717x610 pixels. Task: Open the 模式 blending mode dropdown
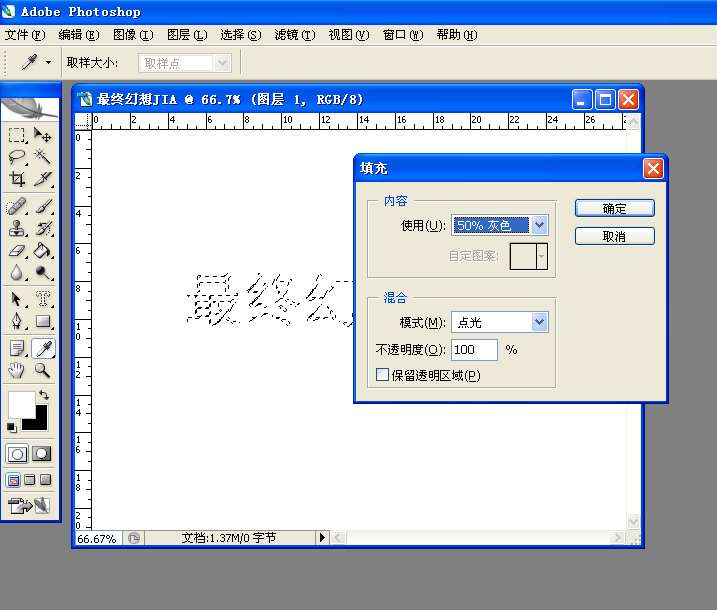500,322
